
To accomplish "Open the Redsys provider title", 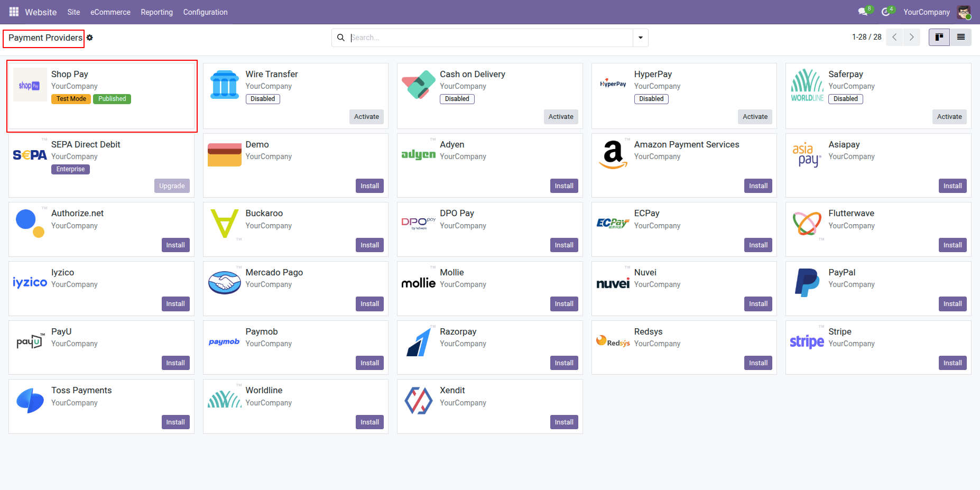I will [x=648, y=331].
